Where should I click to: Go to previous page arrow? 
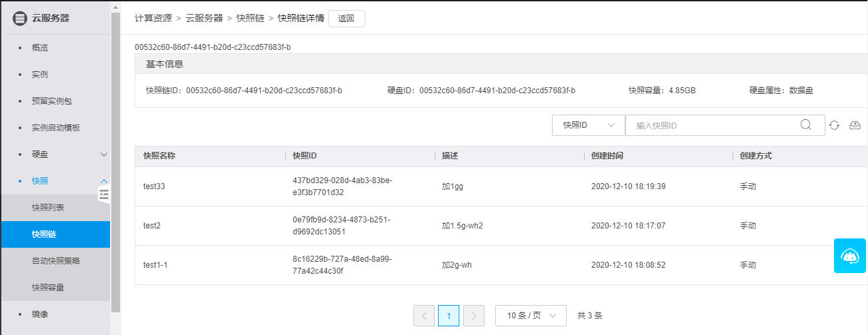[x=424, y=316]
